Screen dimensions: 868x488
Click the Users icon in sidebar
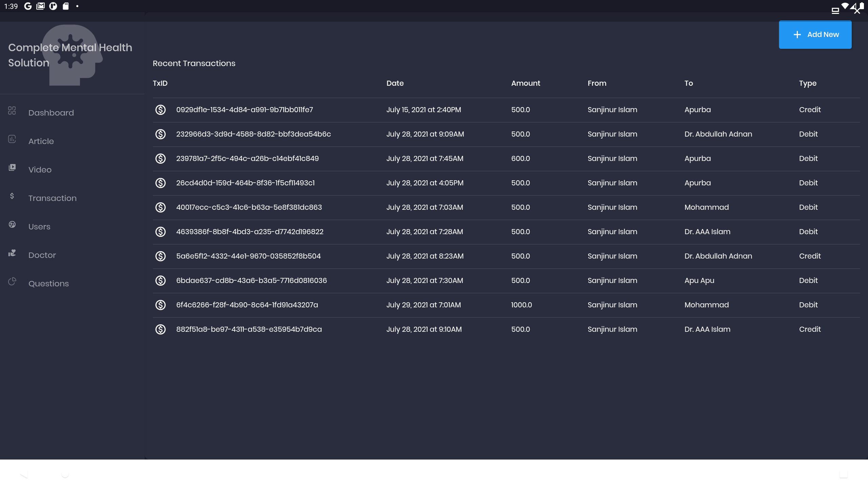pyautogui.click(x=12, y=224)
